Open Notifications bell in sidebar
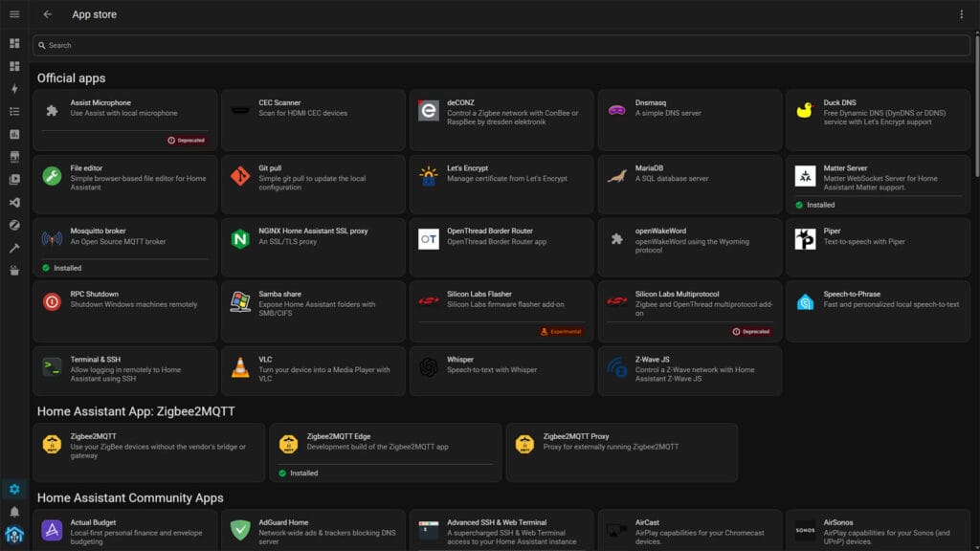This screenshot has height=551, width=980. click(14, 513)
